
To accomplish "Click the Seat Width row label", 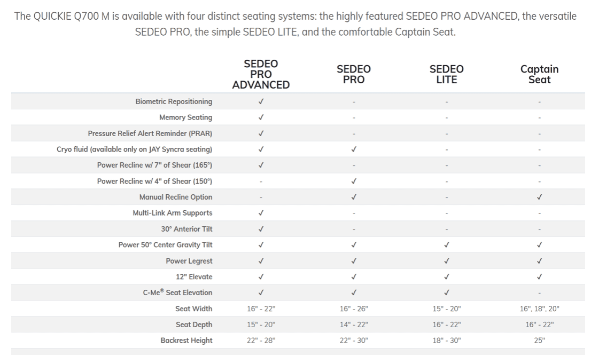I will pos(193,308).
